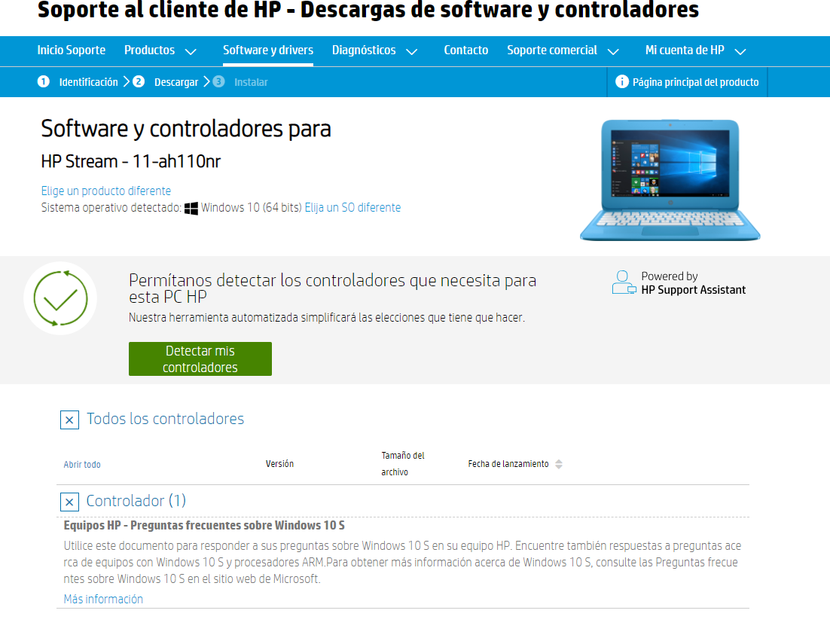Viewport: 830px width, 644px height.
Task: Open Más información link
Action: point(103,599)
